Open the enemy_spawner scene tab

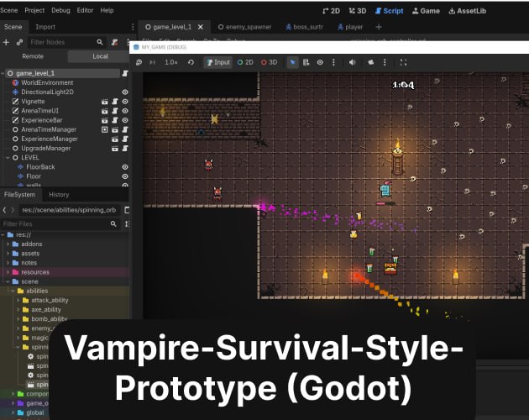[245, 27]
